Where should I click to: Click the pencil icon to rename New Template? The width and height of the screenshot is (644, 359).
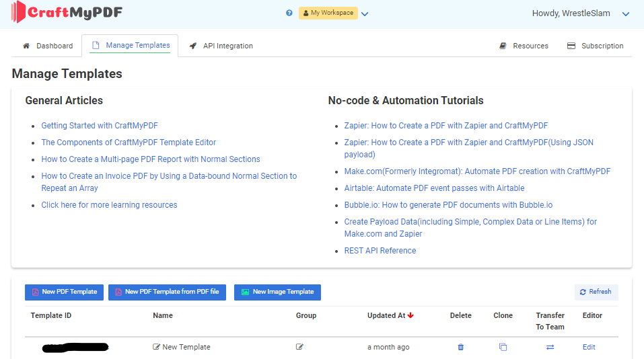(x=156, y=347)
